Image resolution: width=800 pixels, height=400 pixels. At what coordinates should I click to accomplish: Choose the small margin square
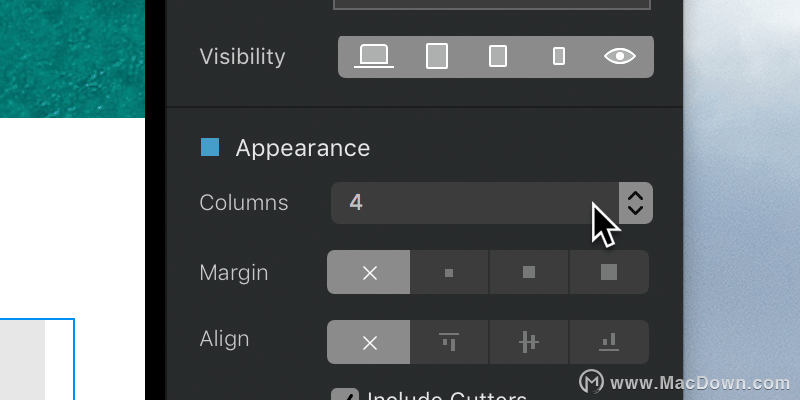click(x=449, y=272)
